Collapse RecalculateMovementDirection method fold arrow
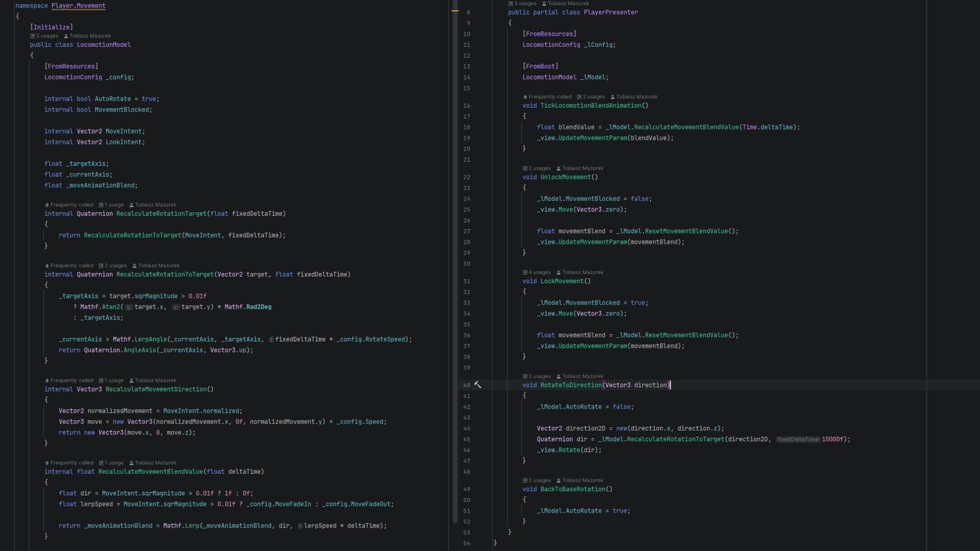Screen dimensions: 980x551 (x=8, y=389)
